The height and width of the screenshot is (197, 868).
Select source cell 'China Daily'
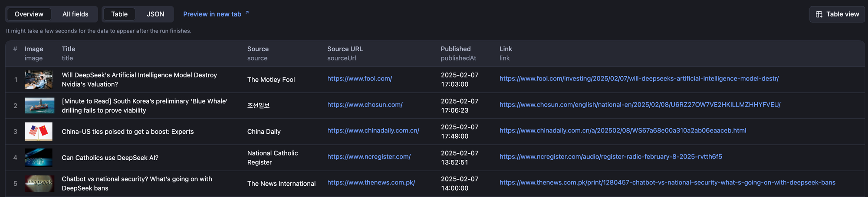[x=264, y=132]
